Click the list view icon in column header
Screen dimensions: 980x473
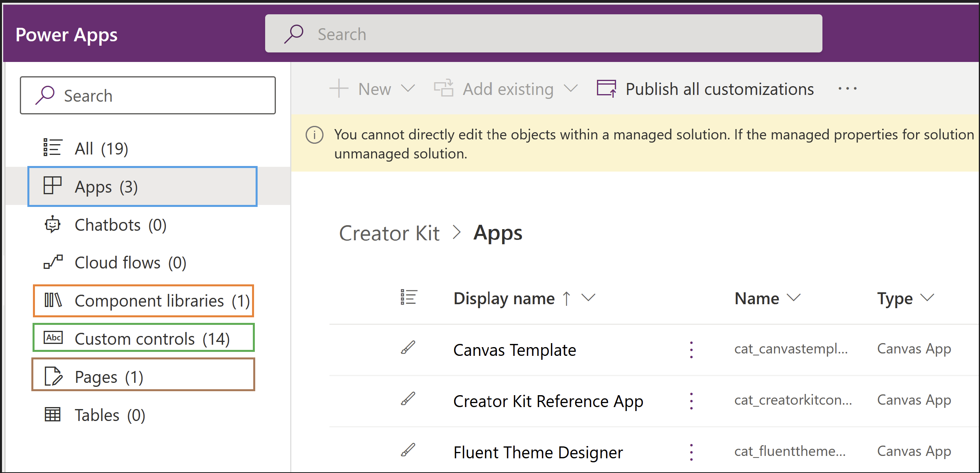(408, 297)
